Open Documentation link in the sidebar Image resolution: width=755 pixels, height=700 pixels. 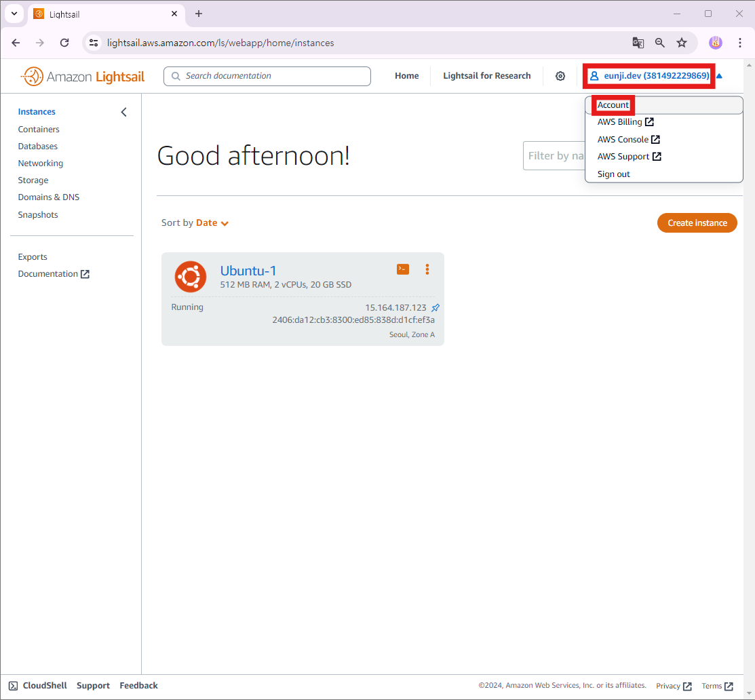(x=54, y=274)
